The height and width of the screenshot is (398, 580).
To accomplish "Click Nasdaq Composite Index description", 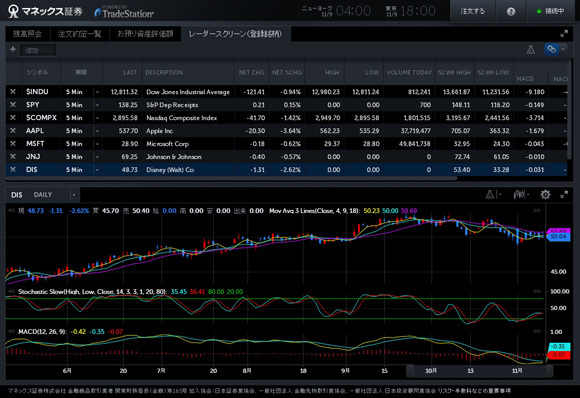I will tap(182, 118).
